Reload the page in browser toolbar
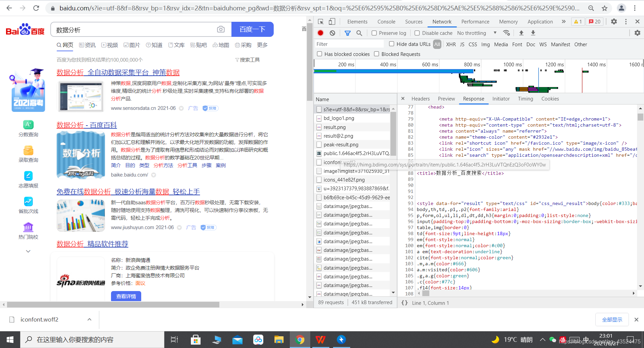The image size is (644, 348). point(36,8)
